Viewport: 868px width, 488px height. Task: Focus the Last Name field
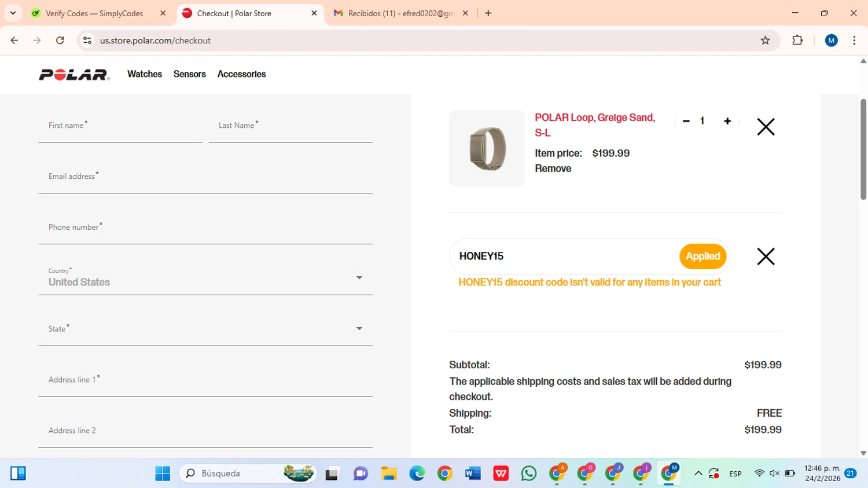pos(290,126)
